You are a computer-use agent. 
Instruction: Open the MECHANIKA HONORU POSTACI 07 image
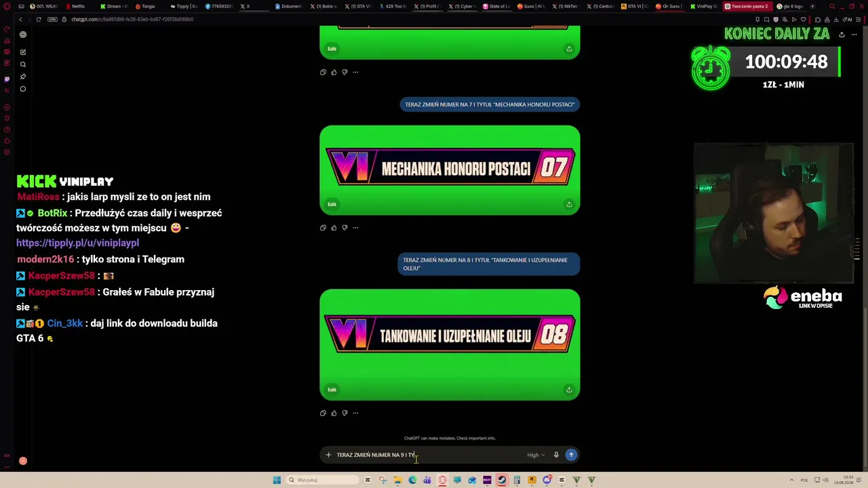tap(450, 169)
